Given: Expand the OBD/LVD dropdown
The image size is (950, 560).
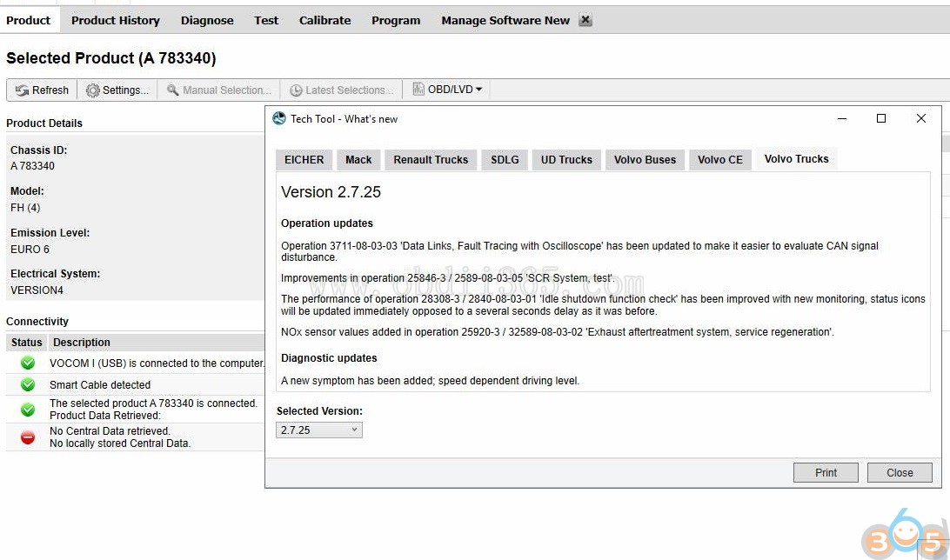Looking at the screenshot, I should coord(447,90).
